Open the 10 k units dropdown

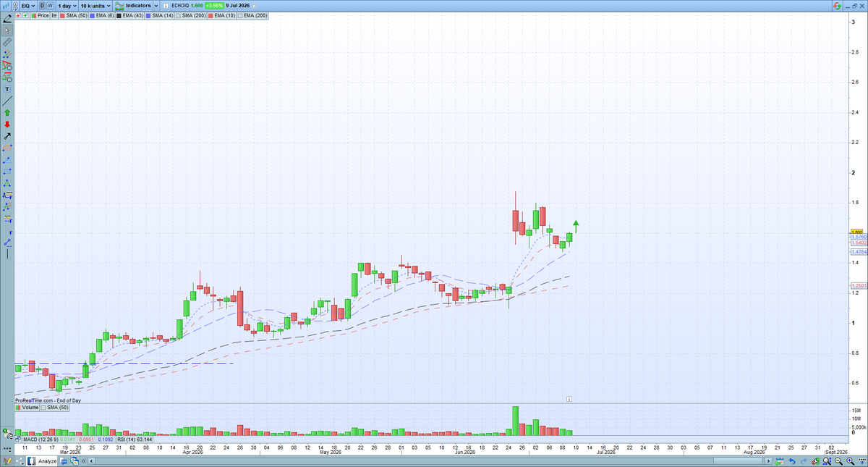[x=95, y=6]
